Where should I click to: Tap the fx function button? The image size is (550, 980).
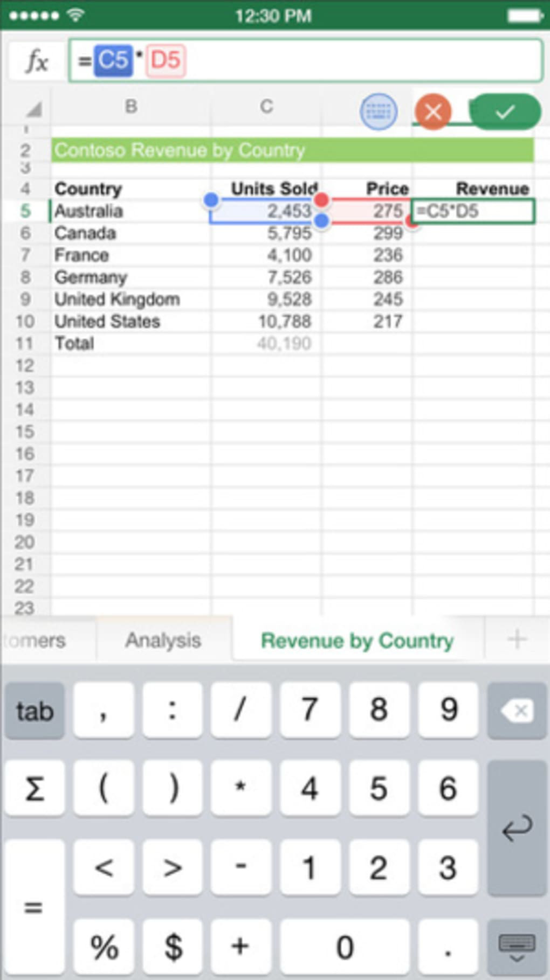coord(37,60)
